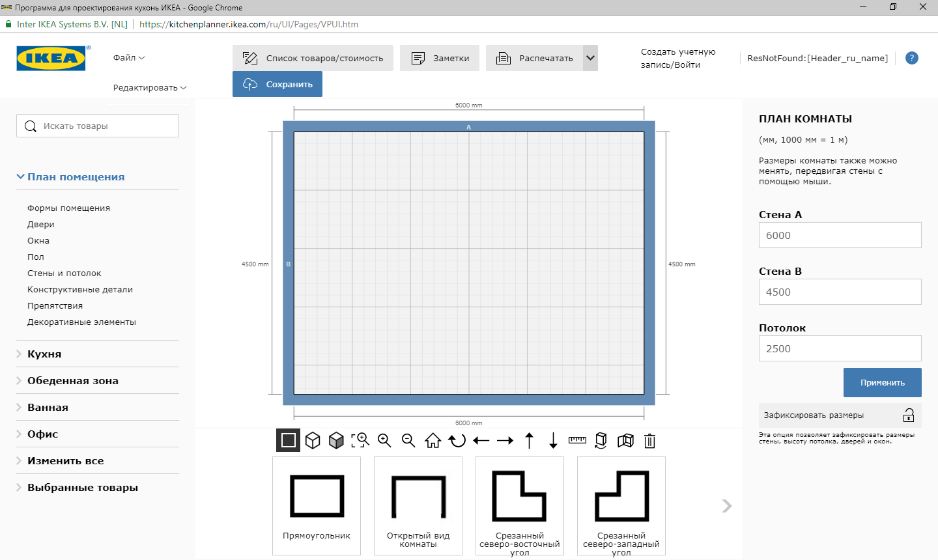The image size is (938, 560).
Task: Focus the Искать товары search field
Action: coord(98,126)
